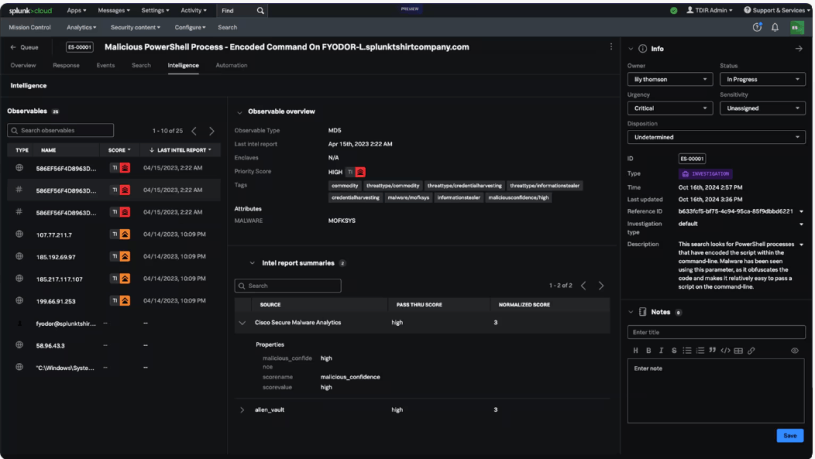Screen dimensions: 815x459
Task: Insert code block in note
Action: (x=726, y=350)
